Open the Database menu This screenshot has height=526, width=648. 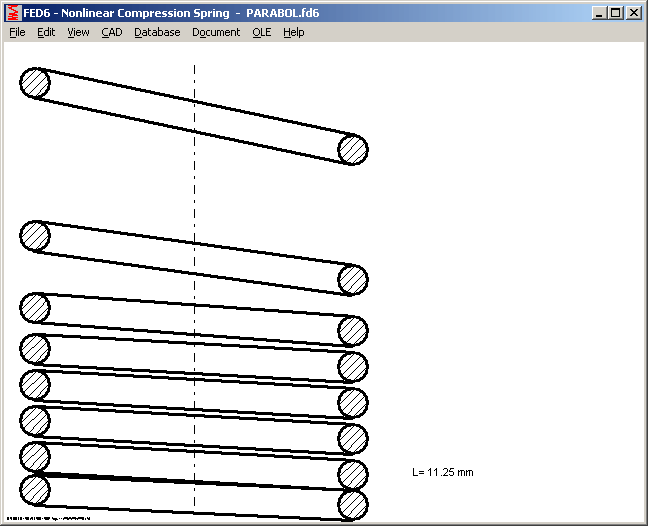[157, 32]
